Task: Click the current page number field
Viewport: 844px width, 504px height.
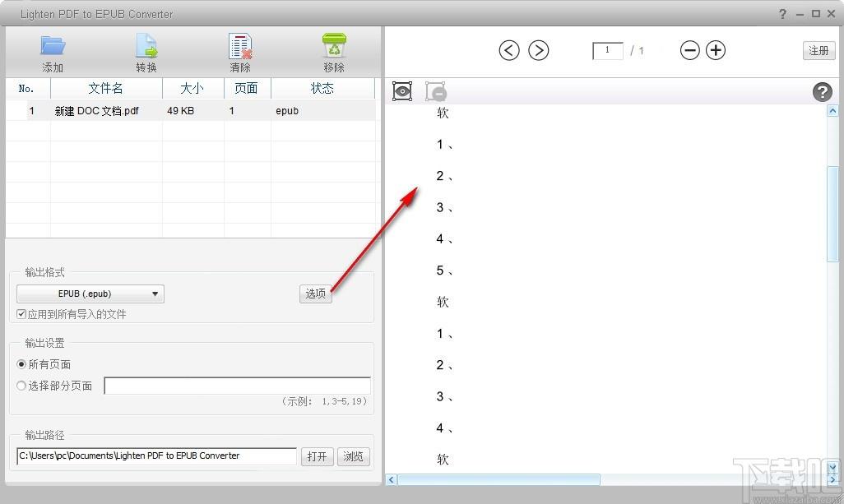Action: [608, 50]
